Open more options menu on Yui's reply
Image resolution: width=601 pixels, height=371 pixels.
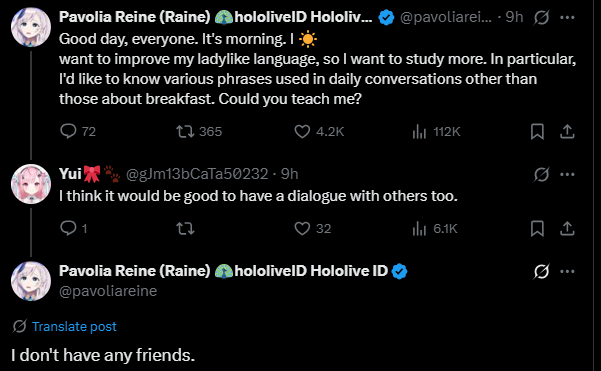[567, 174]
